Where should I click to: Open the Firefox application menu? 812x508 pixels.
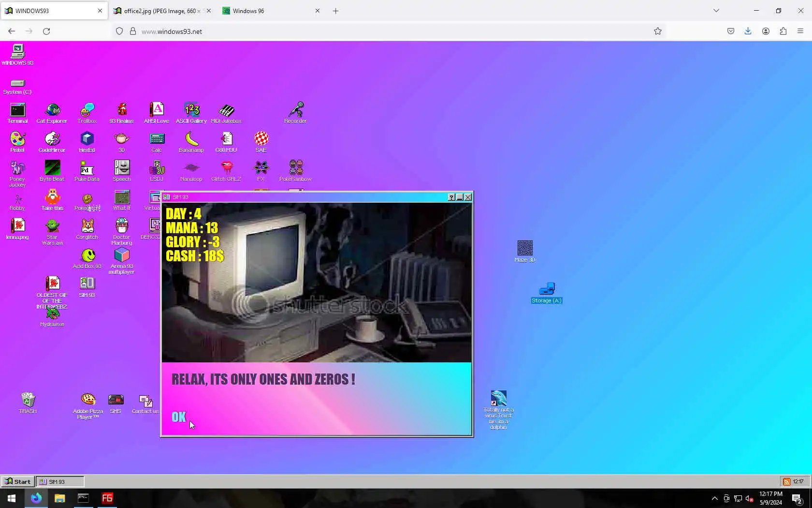click(800, 31)
